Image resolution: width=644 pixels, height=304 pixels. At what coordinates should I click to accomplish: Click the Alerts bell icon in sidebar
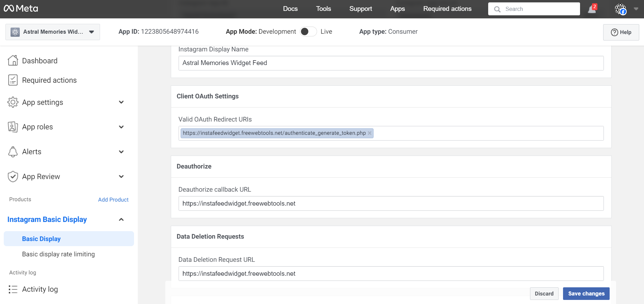click(x=13, y=152)
